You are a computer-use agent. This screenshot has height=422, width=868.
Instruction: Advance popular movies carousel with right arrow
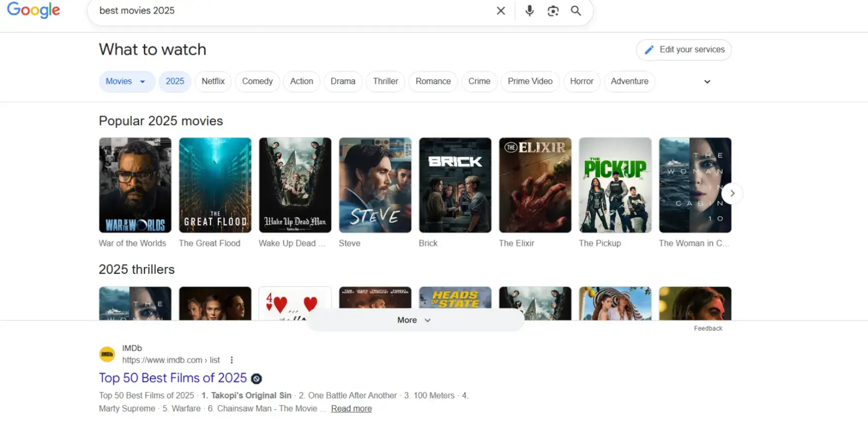coord(732,193)
